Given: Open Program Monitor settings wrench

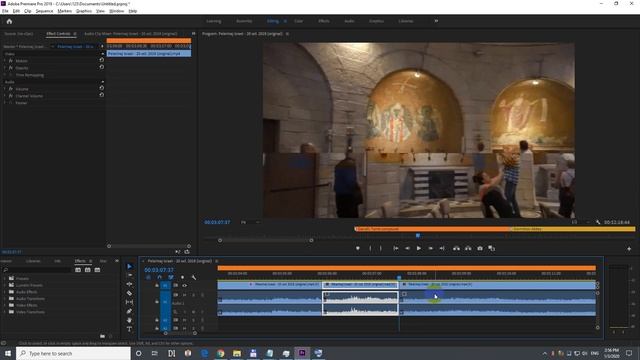Looking at the screenshot, I should (x=598, y=222).
